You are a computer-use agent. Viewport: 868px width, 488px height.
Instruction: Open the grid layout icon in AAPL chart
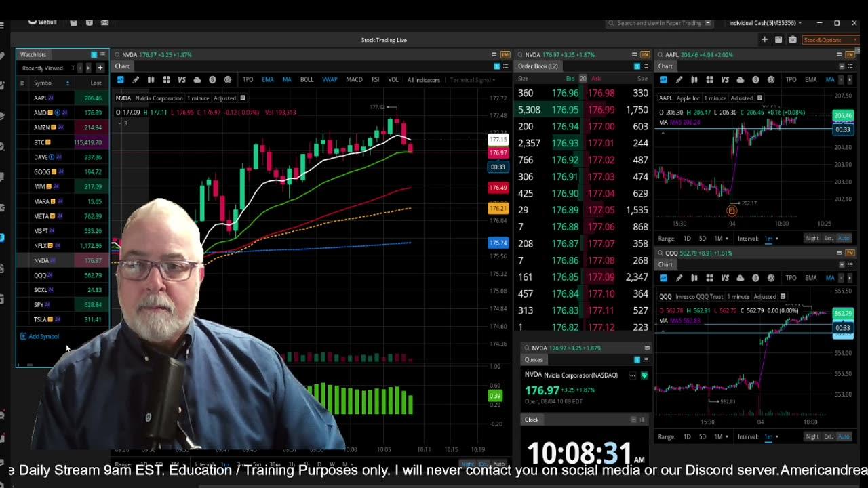[x=709, y=80]
